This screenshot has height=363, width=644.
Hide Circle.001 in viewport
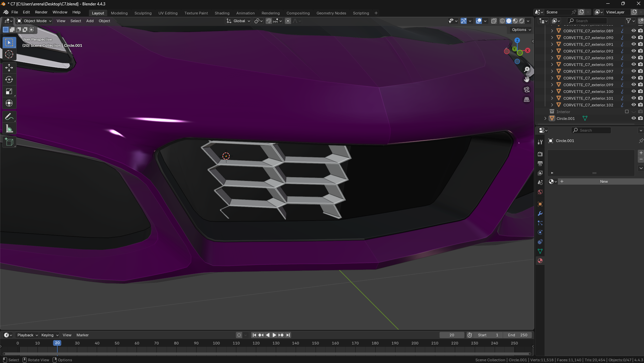click(x=634, y=118)
